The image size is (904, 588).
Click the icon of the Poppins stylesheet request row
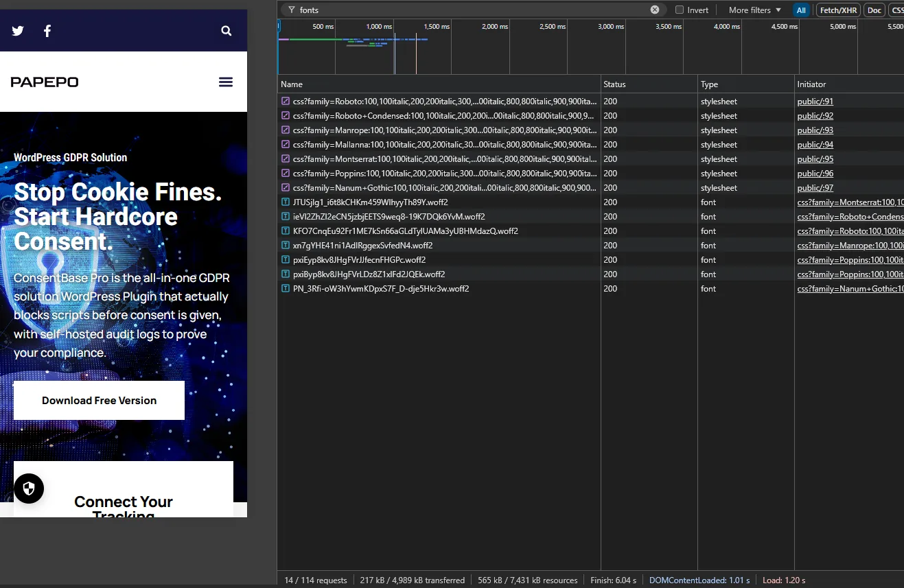pyautogui.click(x=286, y=174)
